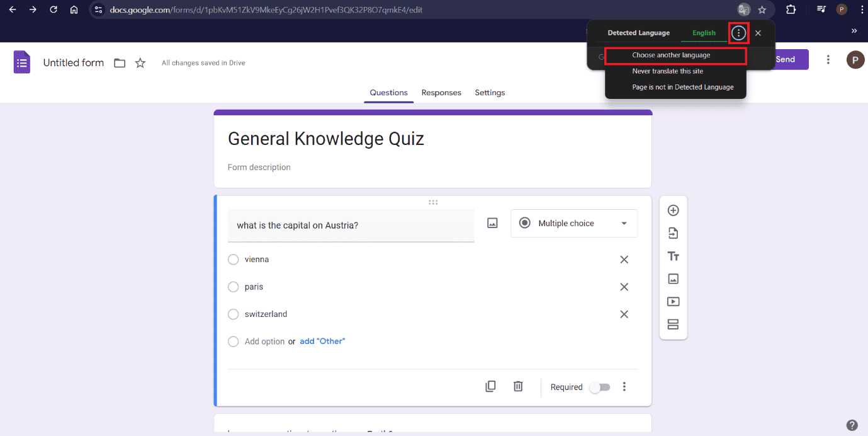The width and height of the screenshot is (868, 436).
Task: Select the paris radio button
Action: pos(234,287)
